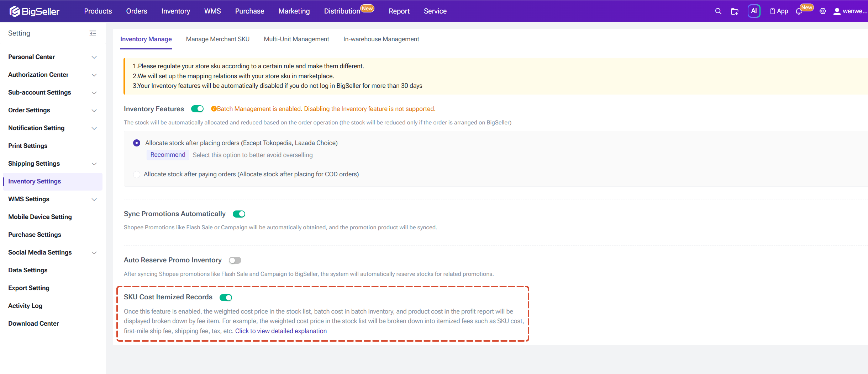The width and height of the screenshot is (868, 374).
Task: Open the AI assistant icon
Action: (x=754, y=11)
